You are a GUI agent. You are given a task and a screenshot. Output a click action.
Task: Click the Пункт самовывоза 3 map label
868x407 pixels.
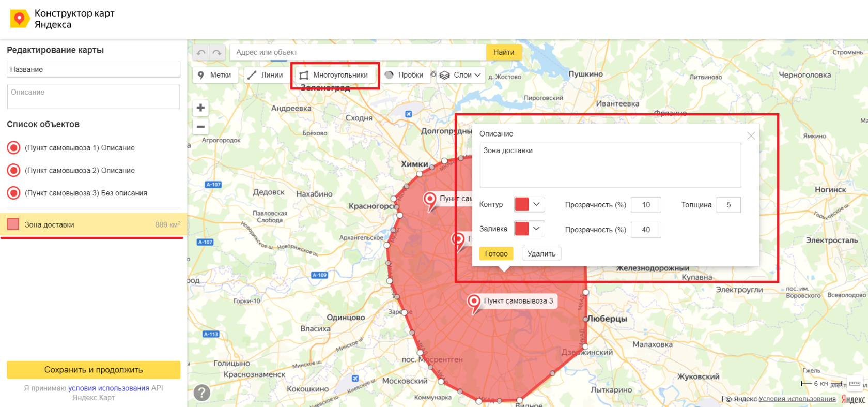pos(518,300)
